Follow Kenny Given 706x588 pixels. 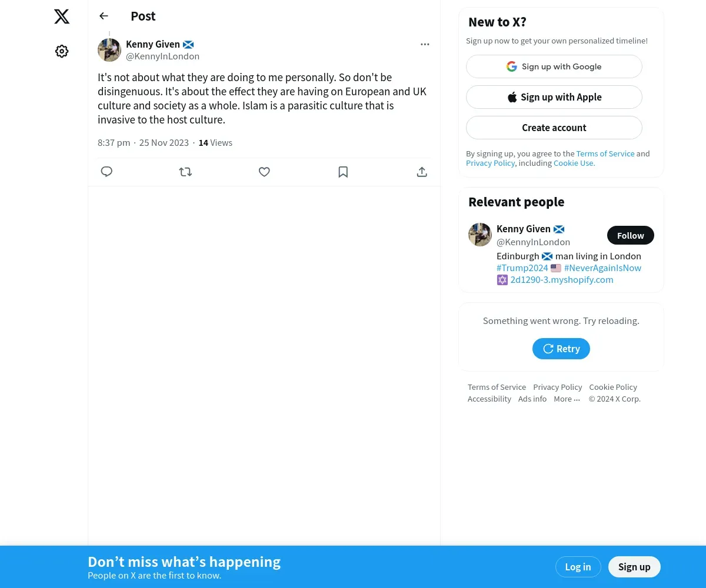click(631, 235)
